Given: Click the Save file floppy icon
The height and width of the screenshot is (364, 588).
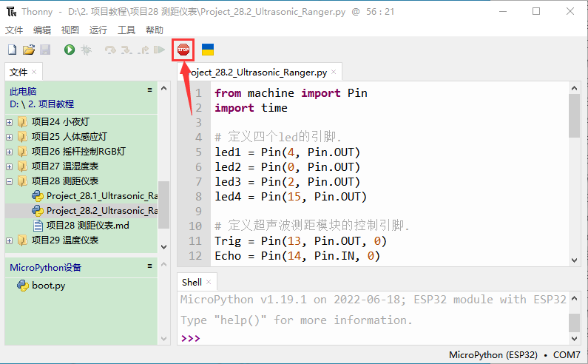Looking at the screenshot, I should click(x=45, y=50).
